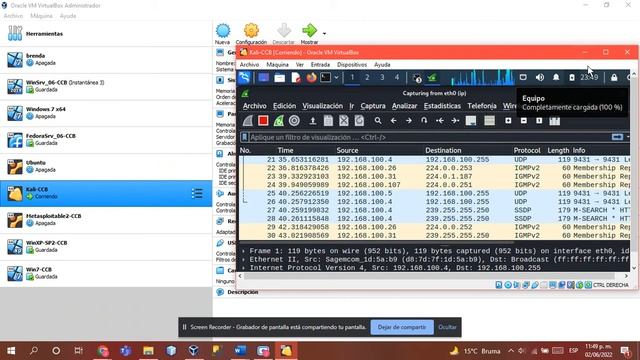640x360 pixels.
Task: Open the terminal emulator from the Kali panel
Action: click(x=326, y=78)
